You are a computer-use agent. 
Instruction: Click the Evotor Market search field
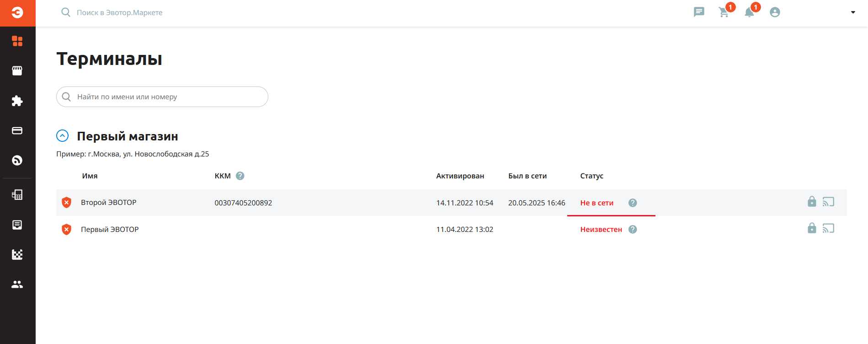click(120, 12)
